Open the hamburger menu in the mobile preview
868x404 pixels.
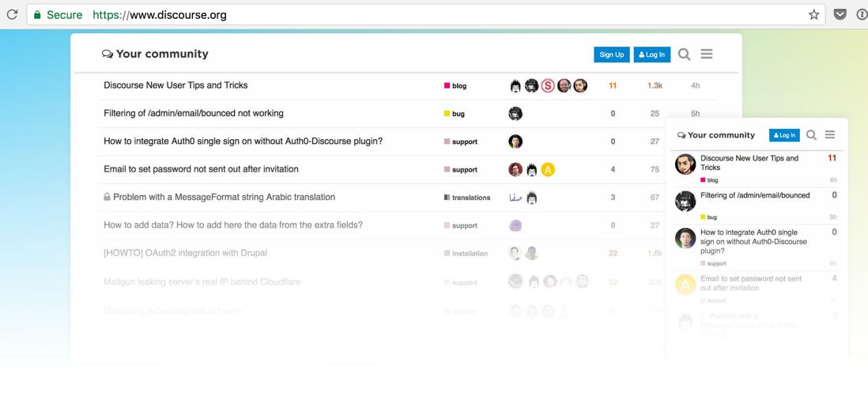click(830, 134)
